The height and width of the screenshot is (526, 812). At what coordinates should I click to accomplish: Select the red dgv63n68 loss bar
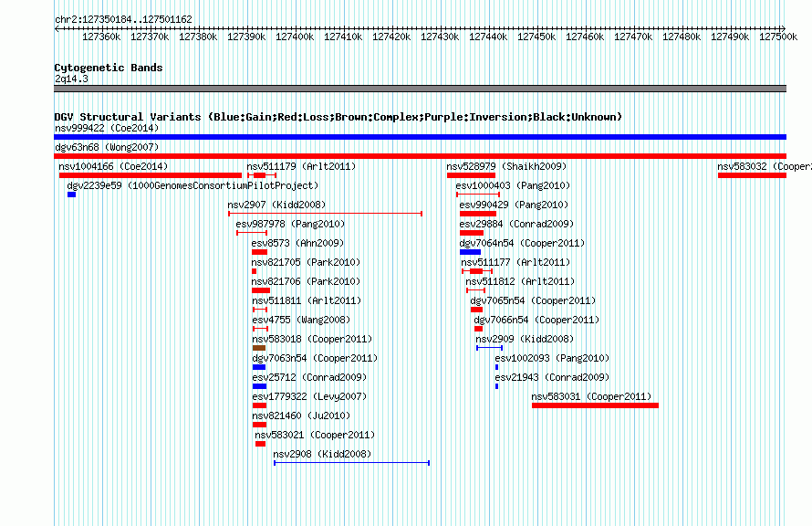420,156
